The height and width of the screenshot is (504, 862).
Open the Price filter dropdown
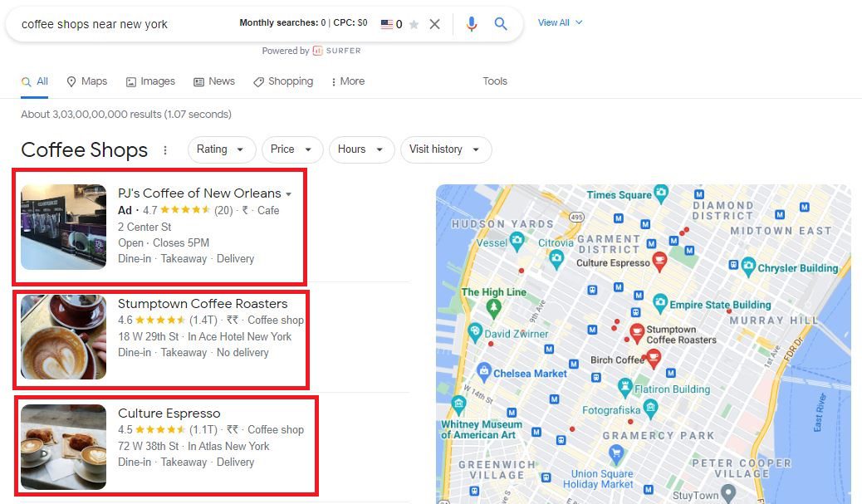tap(292, 149)
